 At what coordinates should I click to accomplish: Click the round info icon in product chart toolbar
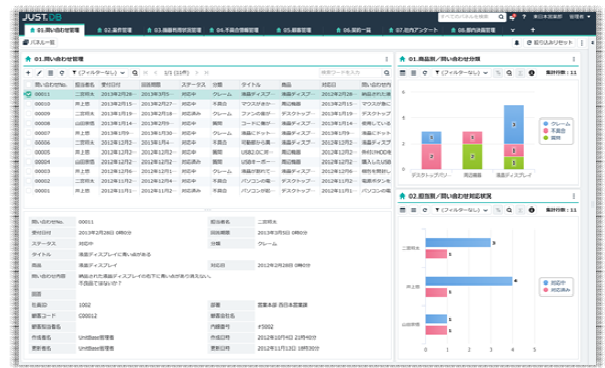532,73
